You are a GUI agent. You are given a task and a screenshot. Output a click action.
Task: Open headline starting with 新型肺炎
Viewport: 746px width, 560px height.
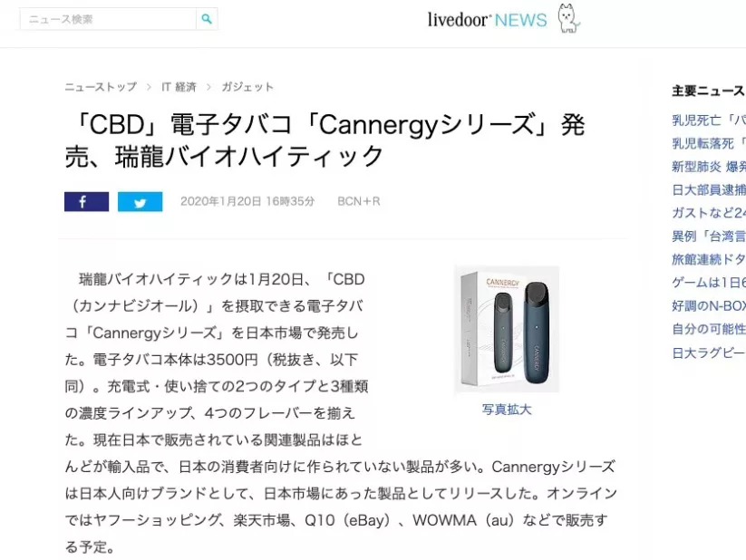709,167
